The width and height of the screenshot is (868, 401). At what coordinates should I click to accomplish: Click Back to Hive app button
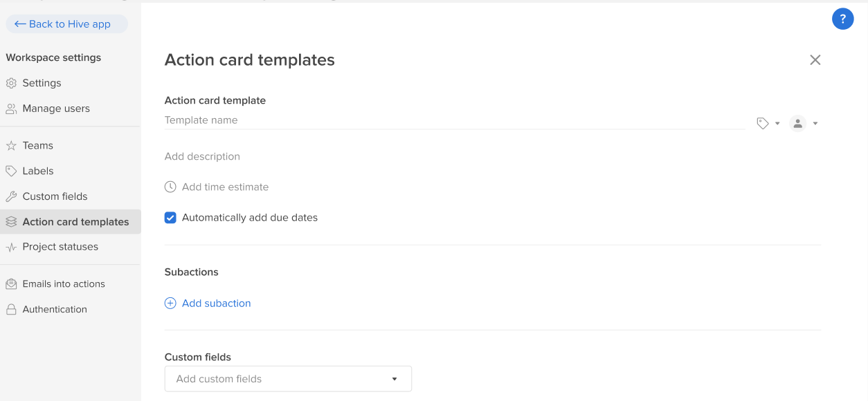coord(67,24)
